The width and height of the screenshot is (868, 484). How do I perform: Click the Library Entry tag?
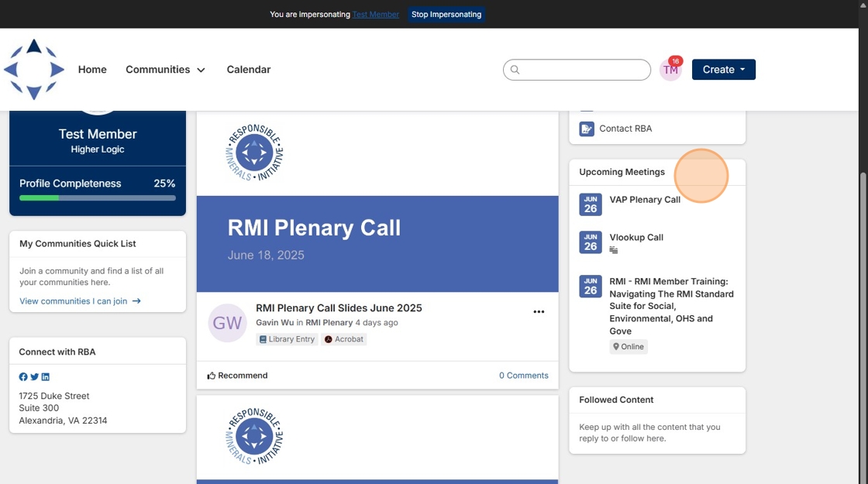287,339
